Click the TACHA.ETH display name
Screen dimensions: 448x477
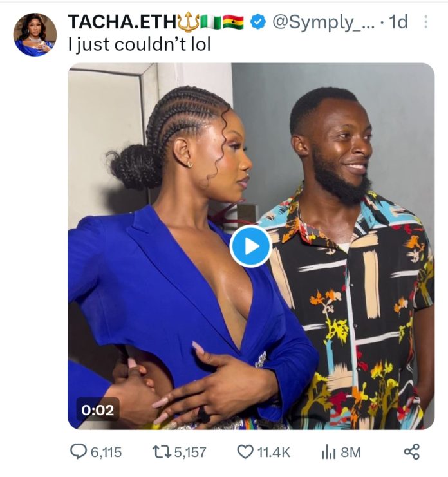(x=122, y=21)
